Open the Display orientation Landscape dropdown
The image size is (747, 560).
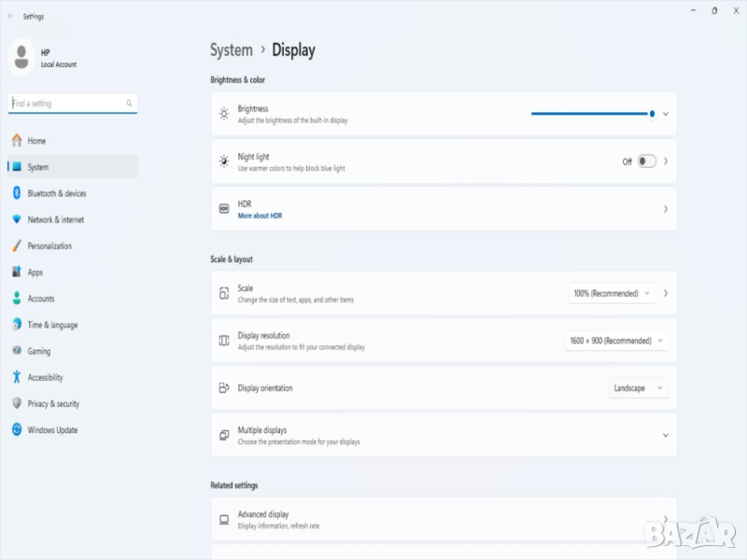coord(639,388)
